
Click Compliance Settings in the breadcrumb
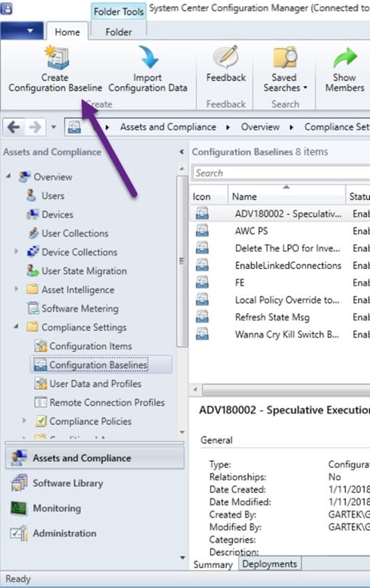(x=336, y=127)
